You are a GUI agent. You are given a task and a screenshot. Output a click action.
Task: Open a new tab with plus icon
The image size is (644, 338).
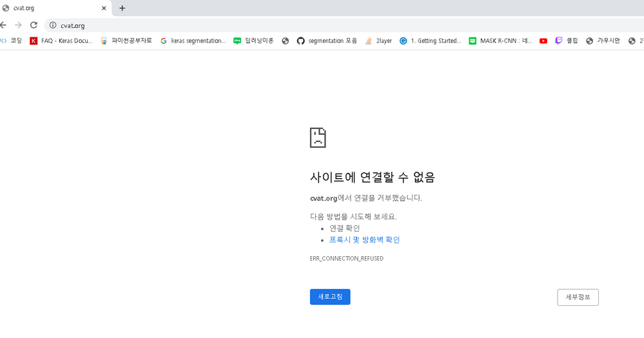(x=122, y=8)
